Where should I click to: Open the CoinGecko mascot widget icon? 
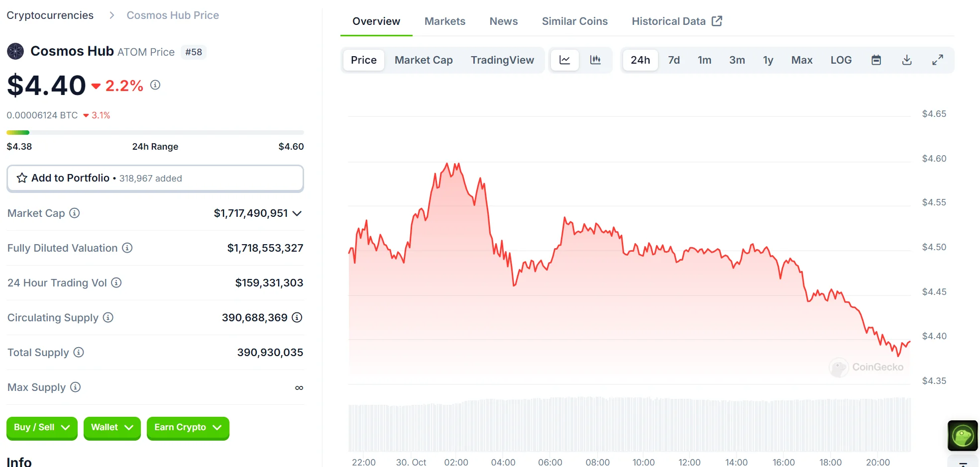(x=962, y=435)
